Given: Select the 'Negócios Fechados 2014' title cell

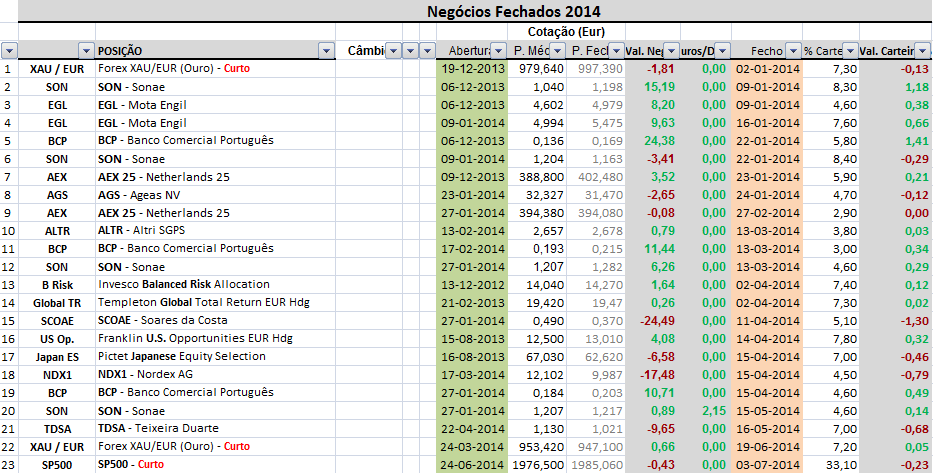Looking at the screenshot, I should click(x=513, y=11).
